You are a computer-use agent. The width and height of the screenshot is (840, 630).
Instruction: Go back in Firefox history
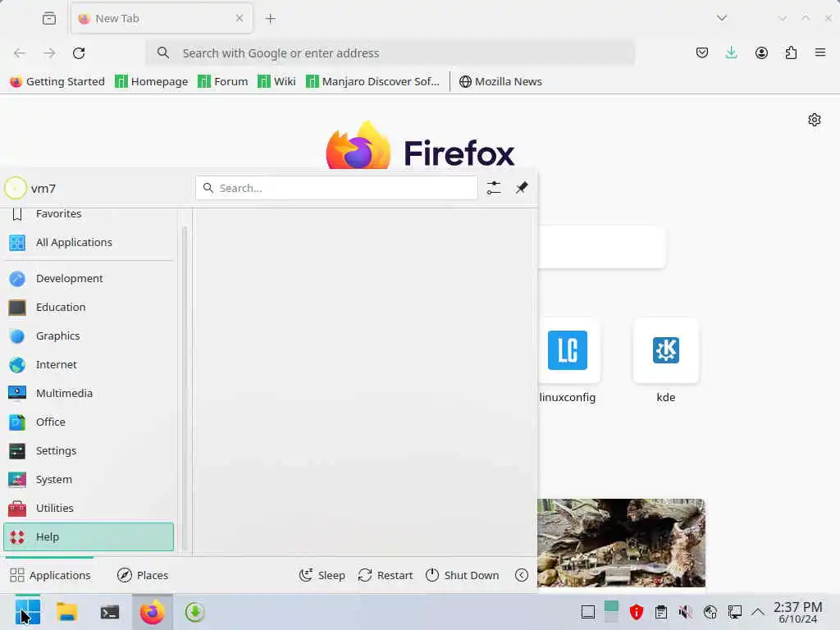tap(20, 53)
